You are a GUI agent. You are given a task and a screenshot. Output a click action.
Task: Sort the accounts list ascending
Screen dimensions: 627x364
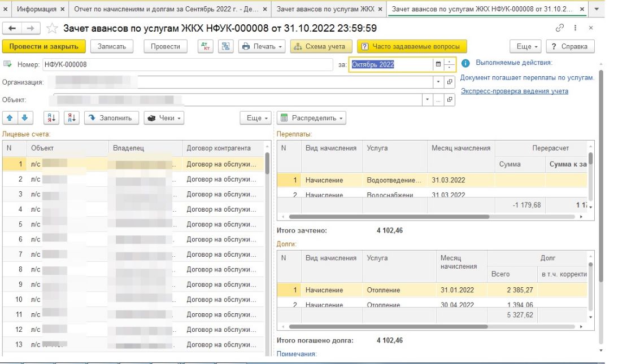52,118
